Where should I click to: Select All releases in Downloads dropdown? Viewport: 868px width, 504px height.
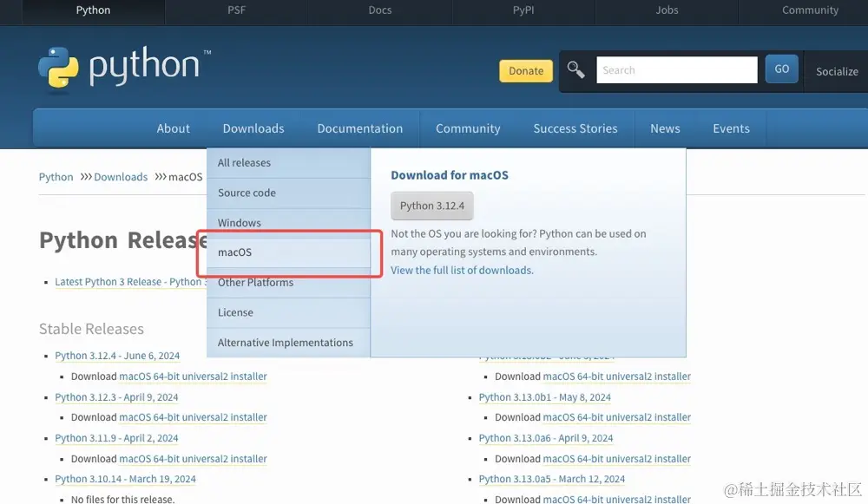click(x=288, y=163)
